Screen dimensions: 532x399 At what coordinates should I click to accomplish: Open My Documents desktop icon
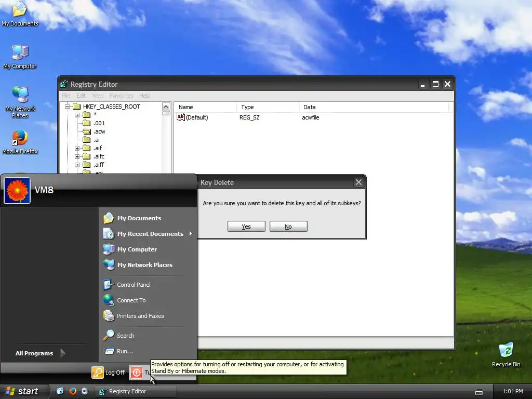(20, 14)
